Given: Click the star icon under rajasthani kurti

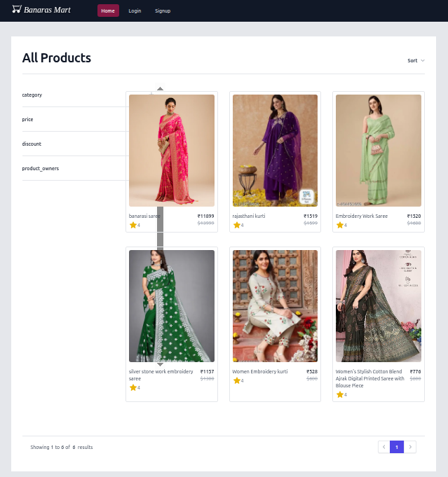Looking at the screenshot, I should click(236, 225).
